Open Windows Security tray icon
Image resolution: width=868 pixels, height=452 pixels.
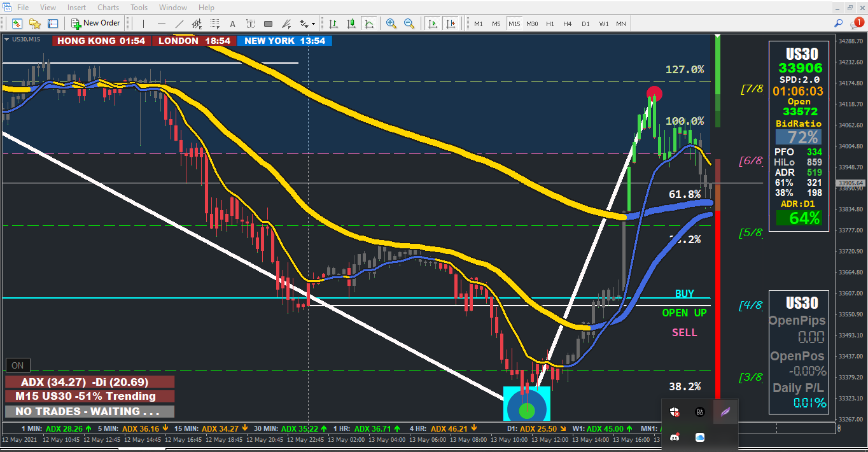pos(675,413)
